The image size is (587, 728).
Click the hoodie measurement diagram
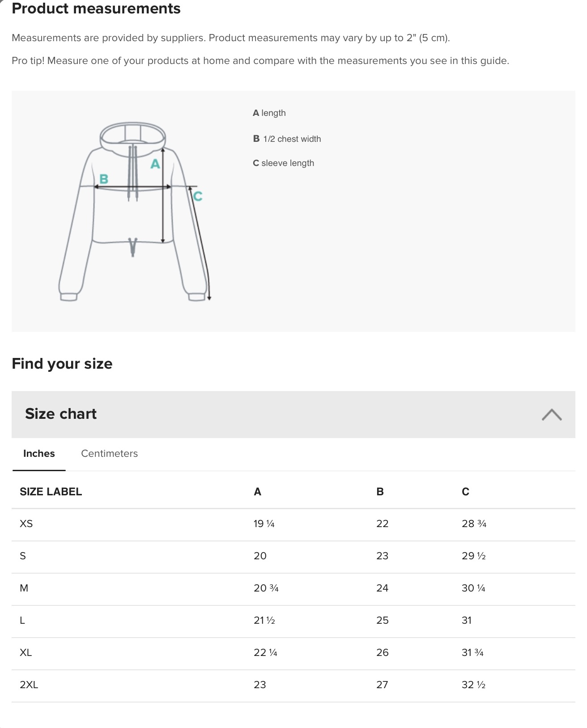[134, 210]
